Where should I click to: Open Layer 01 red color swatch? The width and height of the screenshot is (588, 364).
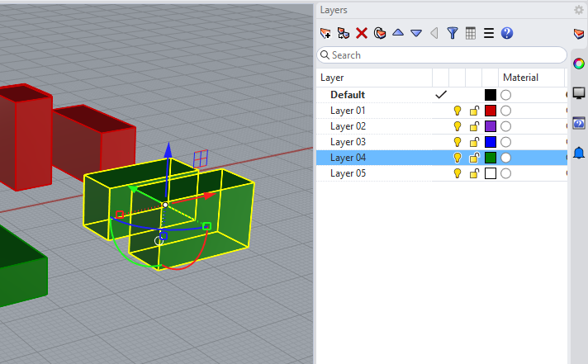490,111
